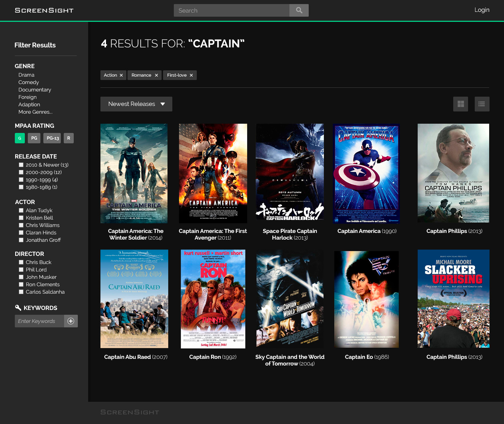Screen dimensions: 504x424
Task: Filter by Comedy genre
Action: [x=29, y=82]
